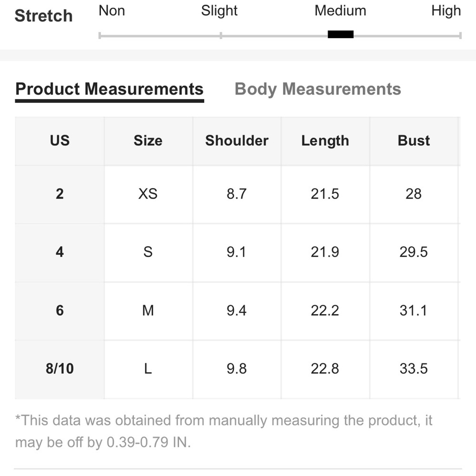Select the 8/10 US size row header
This screenshot has width=476, height=476.
(x=60, y=369)
